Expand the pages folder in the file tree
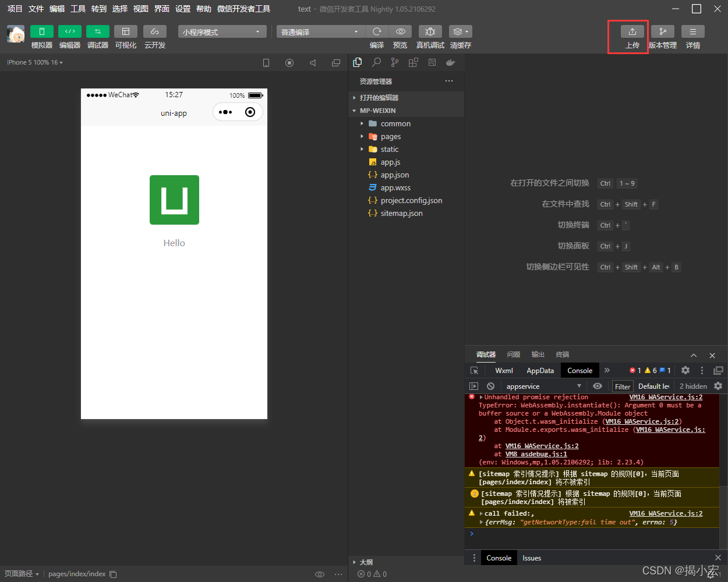 coord(390,137)
